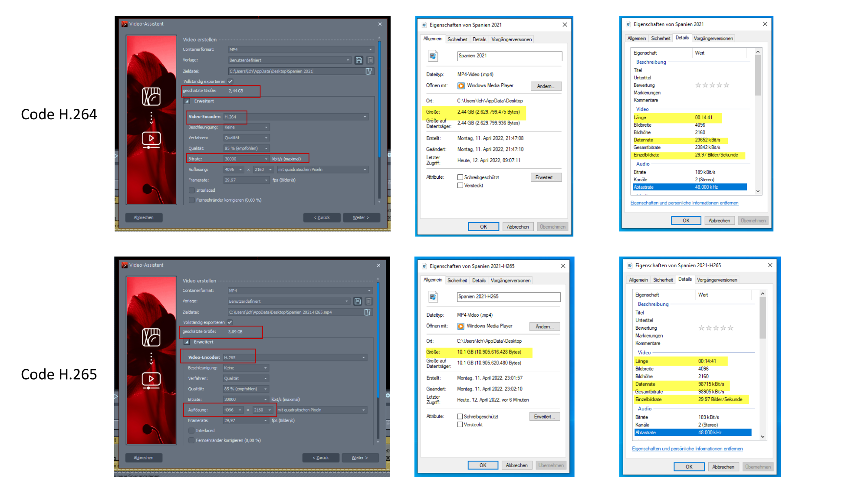Viewport: 868px width, 488px height.
Task: Save template icon in H.265 Video-Assistent
Action: [x=357, y=301]
